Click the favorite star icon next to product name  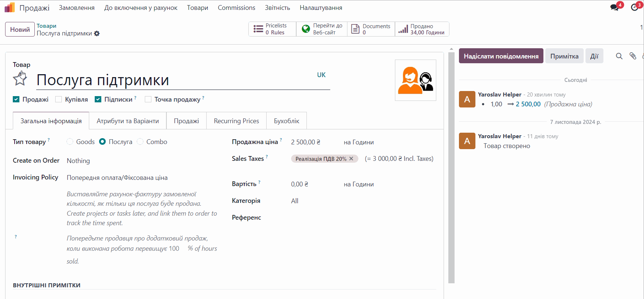pos(20,79)
